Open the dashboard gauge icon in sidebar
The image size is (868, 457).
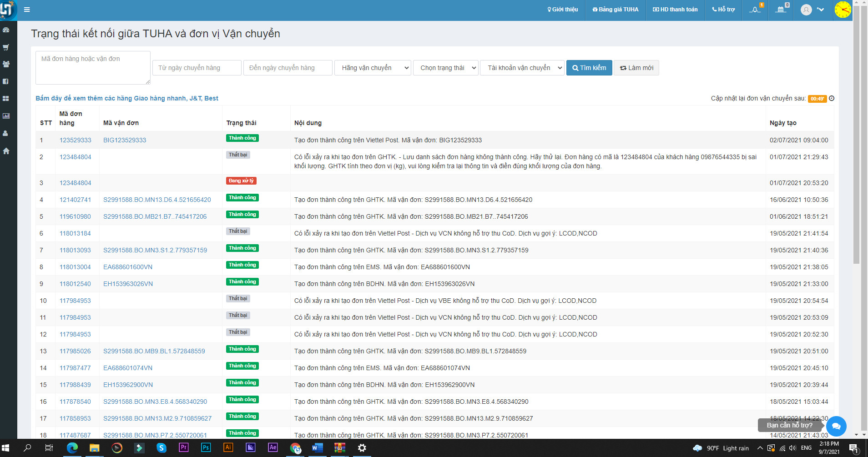pyautogui.click(x=6, y=30)
